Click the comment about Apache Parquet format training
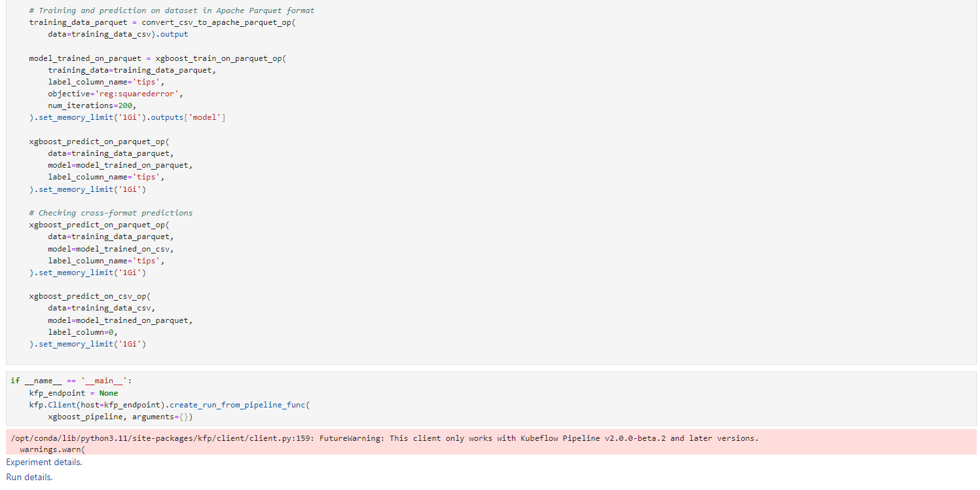980x490 pixels. click(x=172, y=10)
